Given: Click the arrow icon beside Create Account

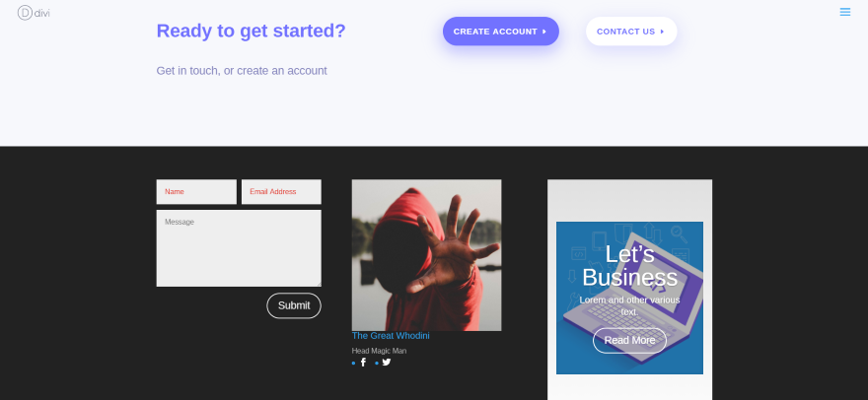Looking at the screenshot, I should pos(544,32).
